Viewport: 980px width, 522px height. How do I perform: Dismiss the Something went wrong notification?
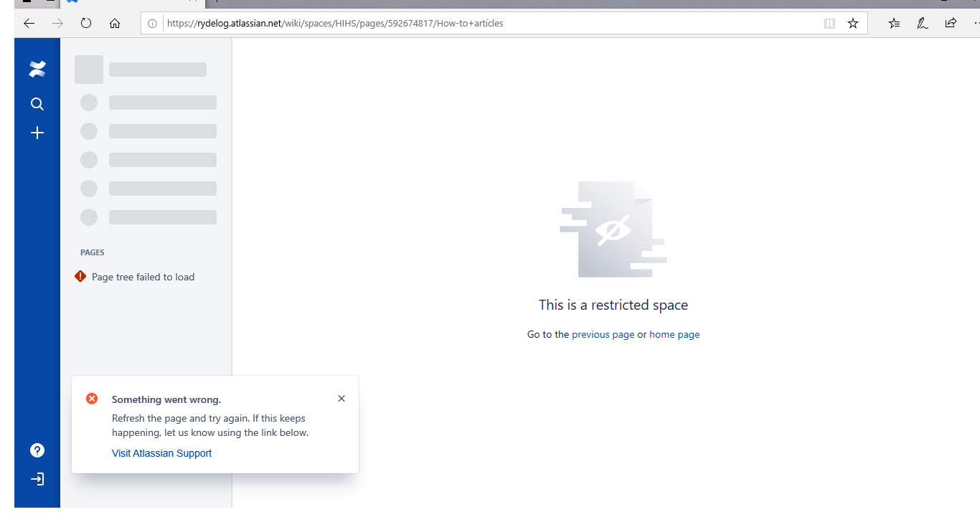coord(341,399)
